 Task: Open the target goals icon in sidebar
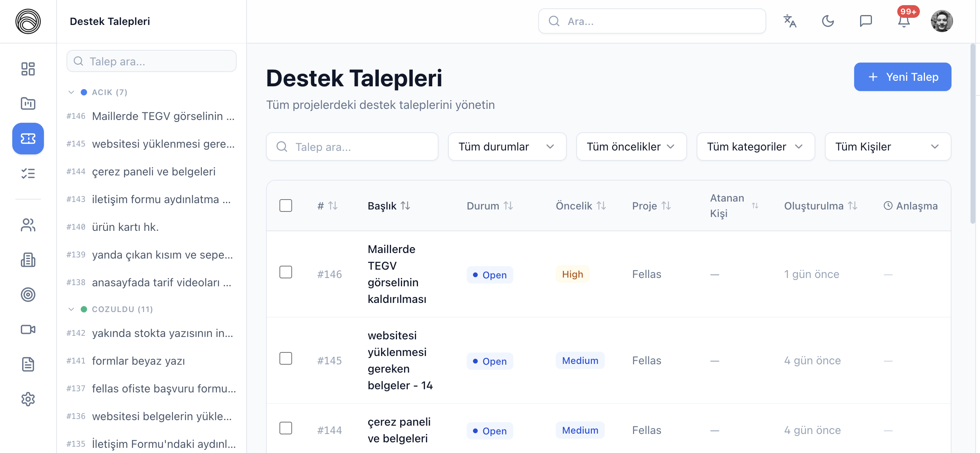coord(28,295)
